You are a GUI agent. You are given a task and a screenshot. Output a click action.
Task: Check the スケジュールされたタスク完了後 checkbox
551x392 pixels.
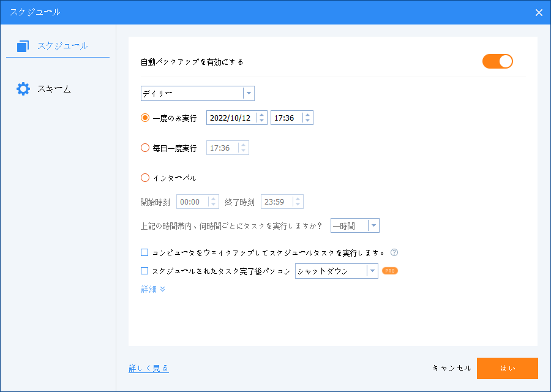[x=145, y=271]
